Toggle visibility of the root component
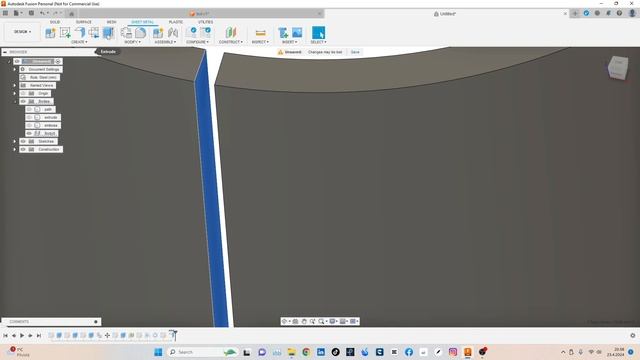Image resolution: width=640 pixels, height=360 pixels. pos(17,61)
